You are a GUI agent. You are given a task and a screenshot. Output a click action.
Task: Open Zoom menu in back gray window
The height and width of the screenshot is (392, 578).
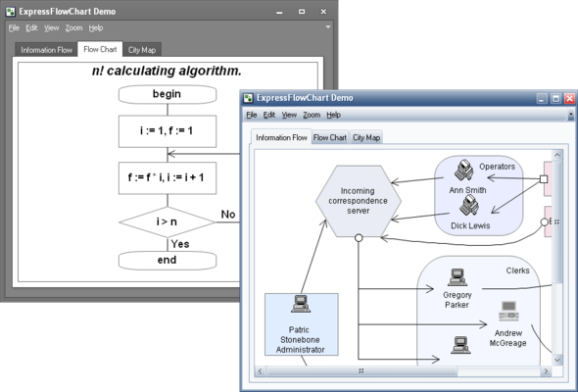[73, 28]
